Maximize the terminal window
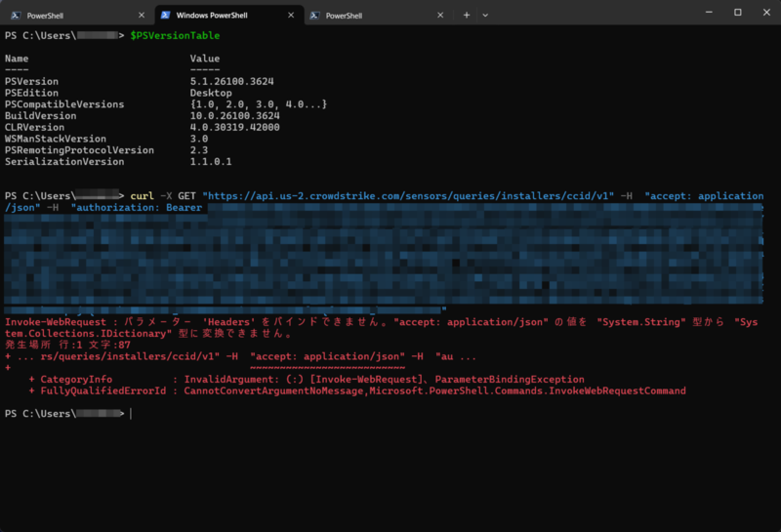 (x=738, y=12)
